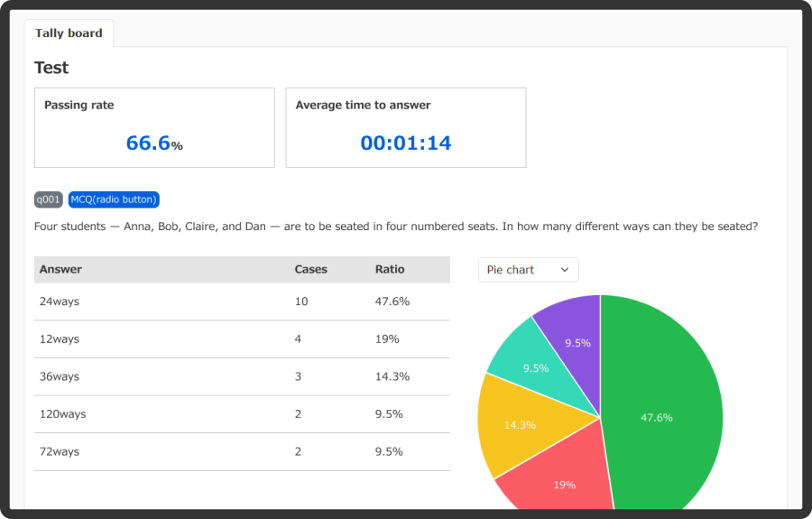The height and width of the screenshot is (519, 812).
Task: Select the 24ways answer row
Action: tap(242, 301)
